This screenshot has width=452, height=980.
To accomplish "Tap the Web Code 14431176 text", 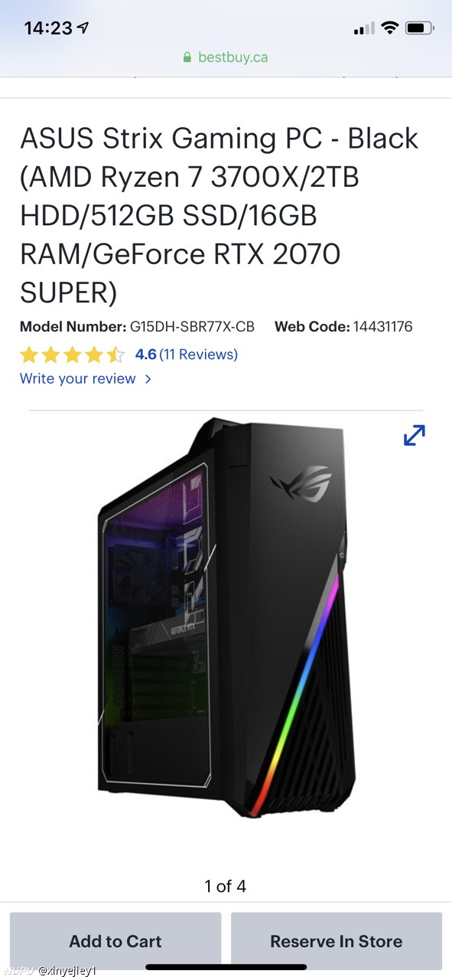I will pyautogui.click(x=343, y=327).
